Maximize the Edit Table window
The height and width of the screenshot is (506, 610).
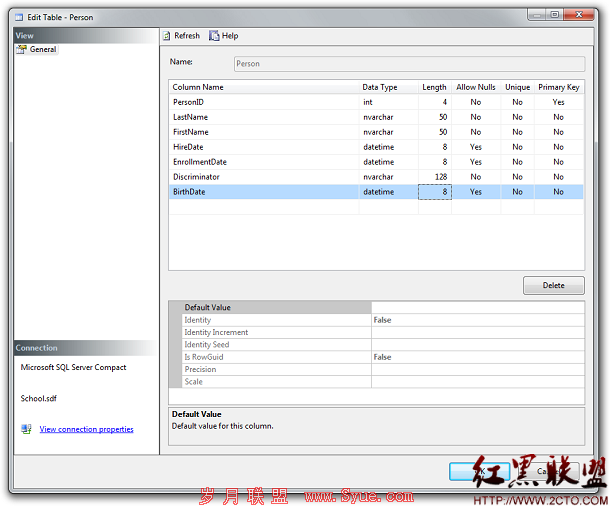coord(555,15)
